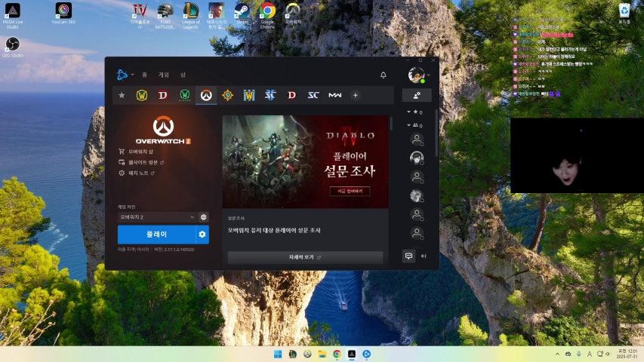Open PUBG Battlegrounds desktop shortcut
The image size is (644, 362).
click(165, 15)
